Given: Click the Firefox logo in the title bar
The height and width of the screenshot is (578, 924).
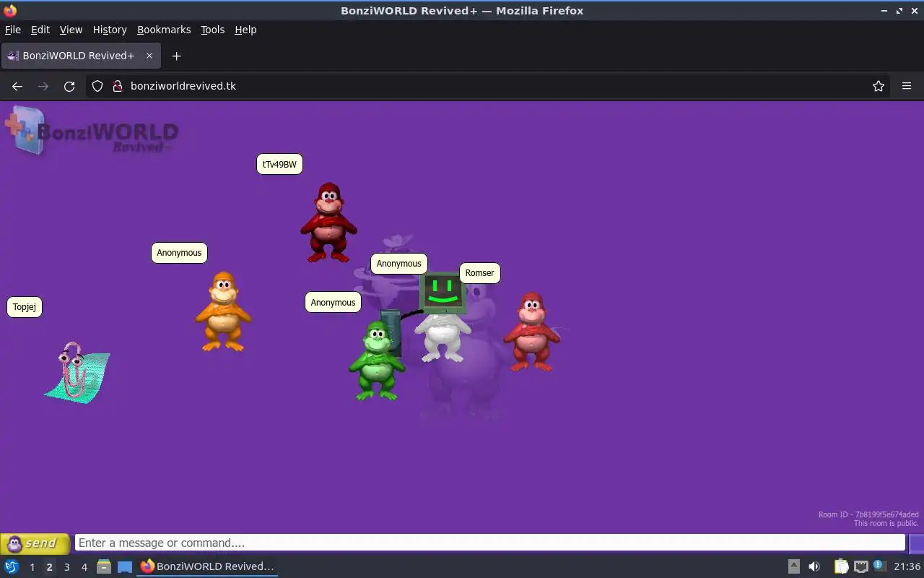Looking at the screenshot, I should point(10,10).
